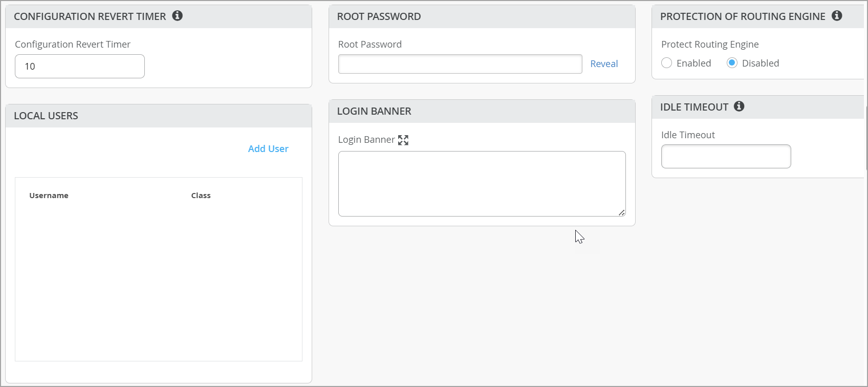This screenshot has width=868, height=387.
Task: Click the Idle Timeout info icon
Action: coord(739,106)
